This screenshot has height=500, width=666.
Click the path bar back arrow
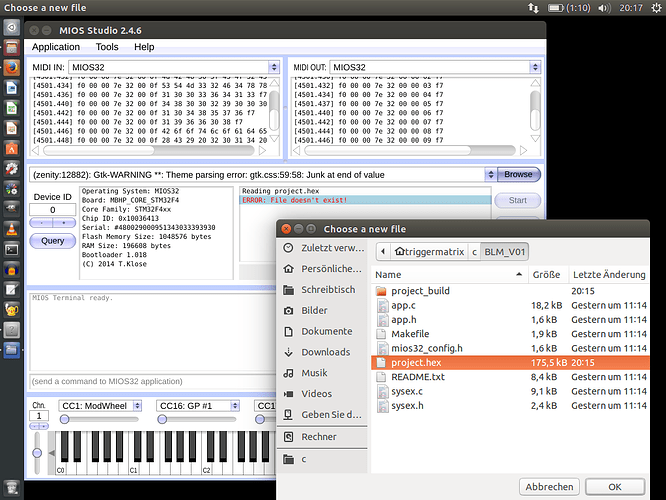tap(383, 252)
